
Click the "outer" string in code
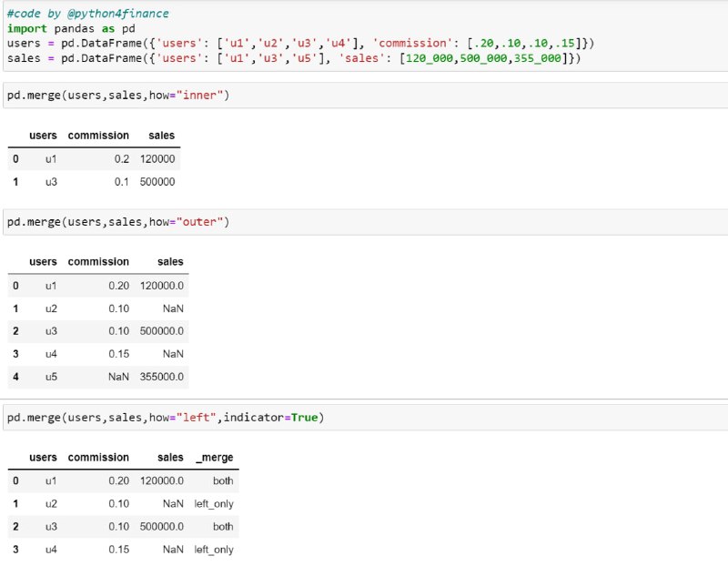[199, 222]
